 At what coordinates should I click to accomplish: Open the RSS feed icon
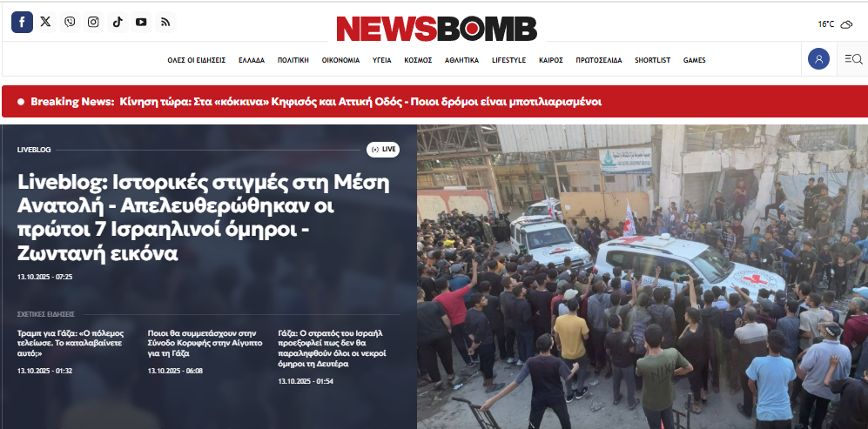[x=165, y=22]
